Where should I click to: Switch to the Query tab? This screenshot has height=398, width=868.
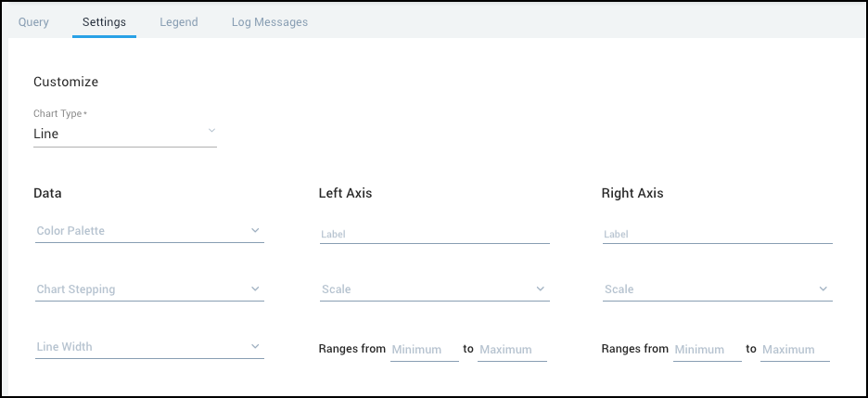pos(33,22)
